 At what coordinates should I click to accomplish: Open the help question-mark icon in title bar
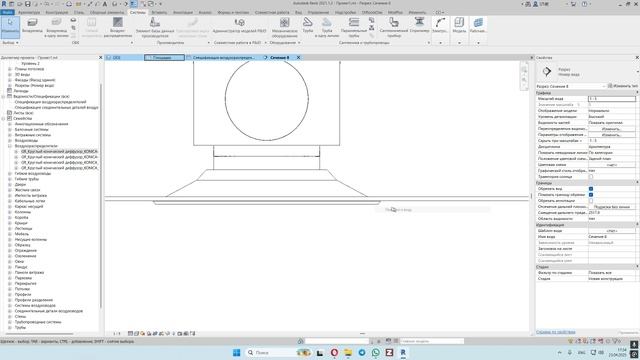pos(584,4)
